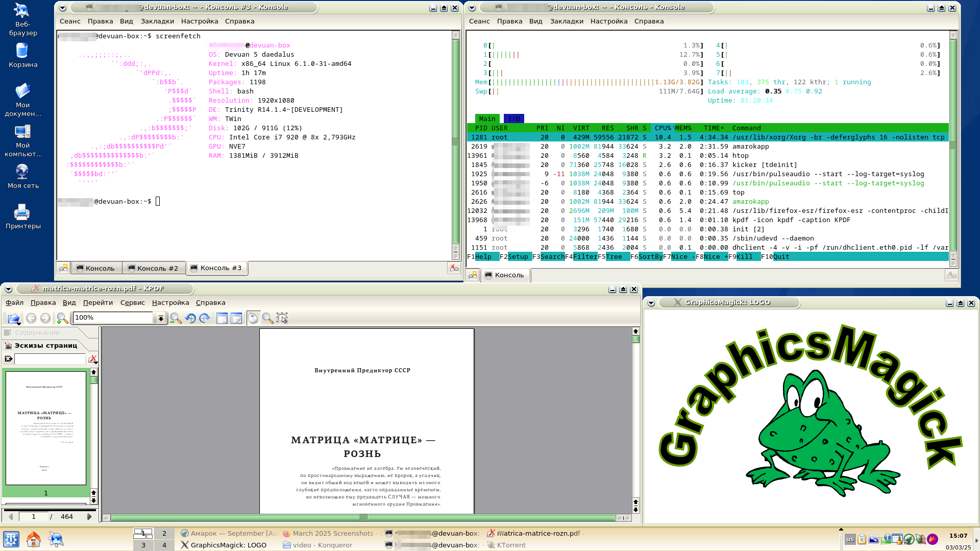Image resolution: width=980 pixels, height=551 pixels.
Task: Open new Konsole session via left tab-bar icon
Action: click(x=63, y=268)
